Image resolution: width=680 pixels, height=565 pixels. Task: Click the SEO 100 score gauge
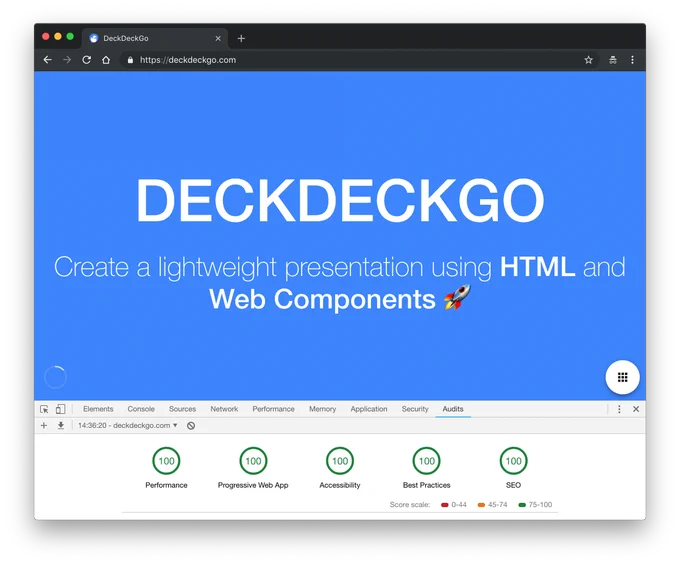click(513, 460)
